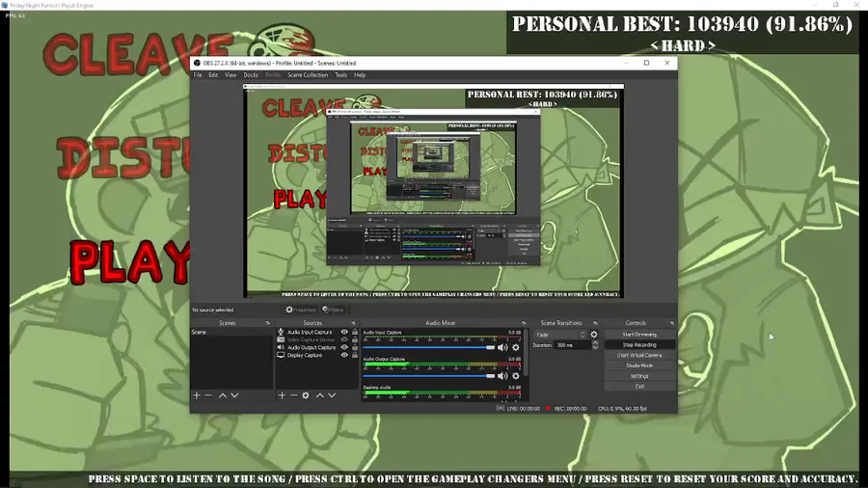Pop out the Scene Transitions dock
The image size is (868, 488).
[596, 323]
